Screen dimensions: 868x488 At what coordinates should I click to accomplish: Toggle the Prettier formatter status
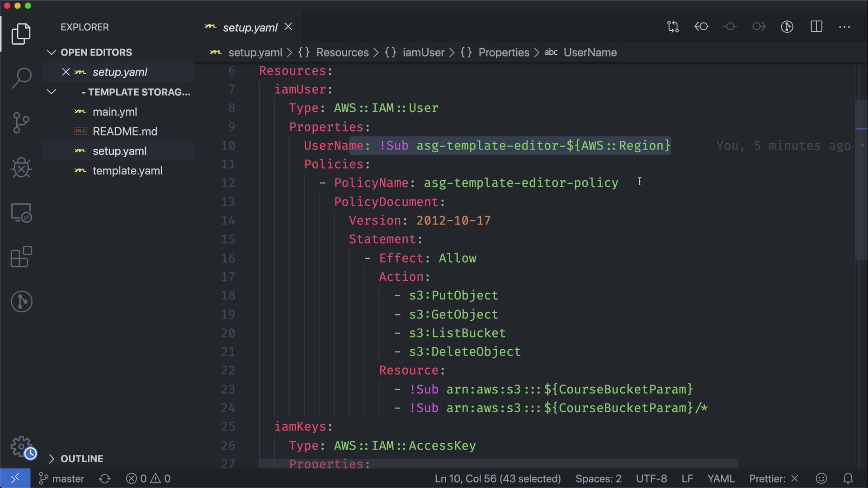773,479
